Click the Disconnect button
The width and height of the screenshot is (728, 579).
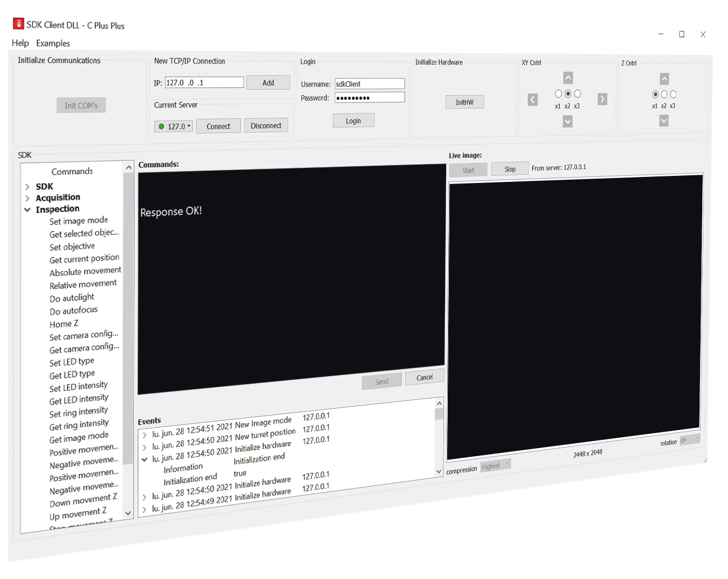tap(266, 125)
